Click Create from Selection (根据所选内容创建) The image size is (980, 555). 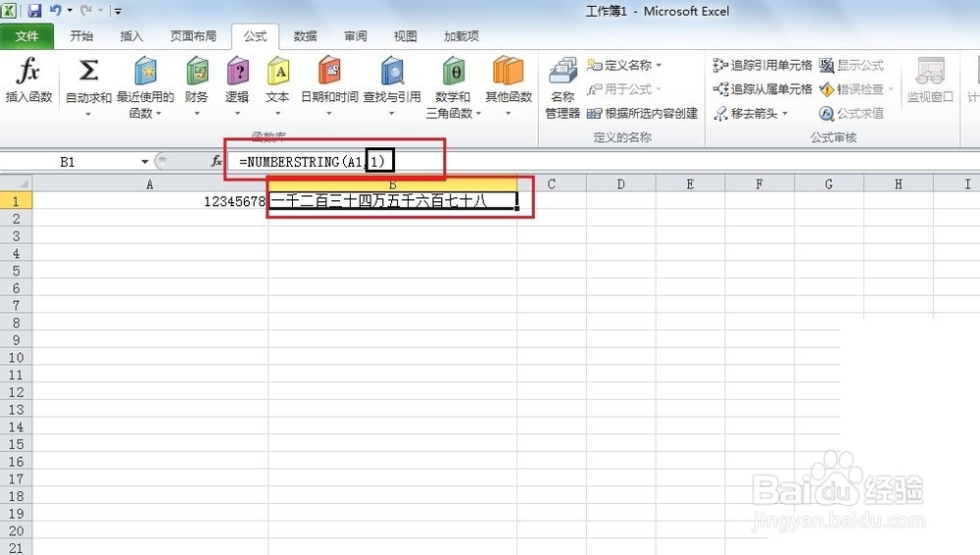pos(642,113)
